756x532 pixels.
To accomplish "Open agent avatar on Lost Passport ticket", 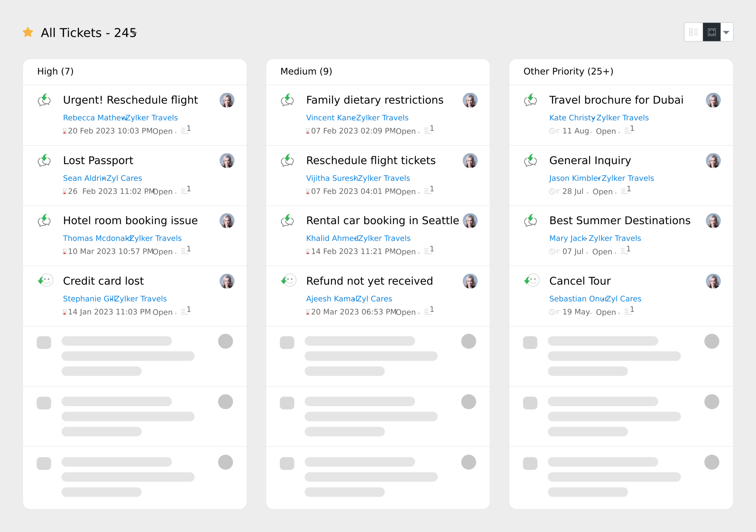I will (x=227, y=161).
